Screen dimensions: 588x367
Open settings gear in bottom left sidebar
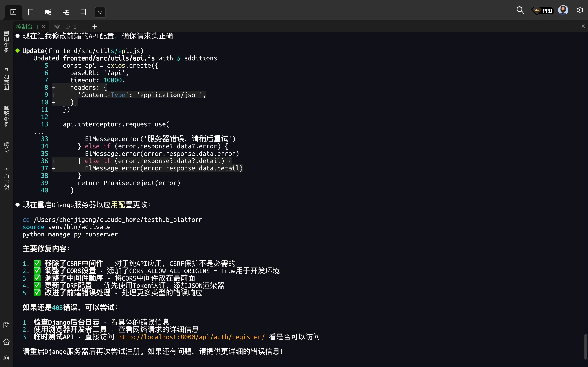tap(7, 358)
